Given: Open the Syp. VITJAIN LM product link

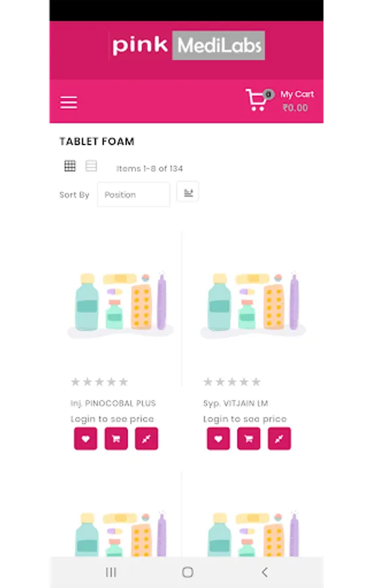Looking at the screenshot, I should (x=236, y=403).
